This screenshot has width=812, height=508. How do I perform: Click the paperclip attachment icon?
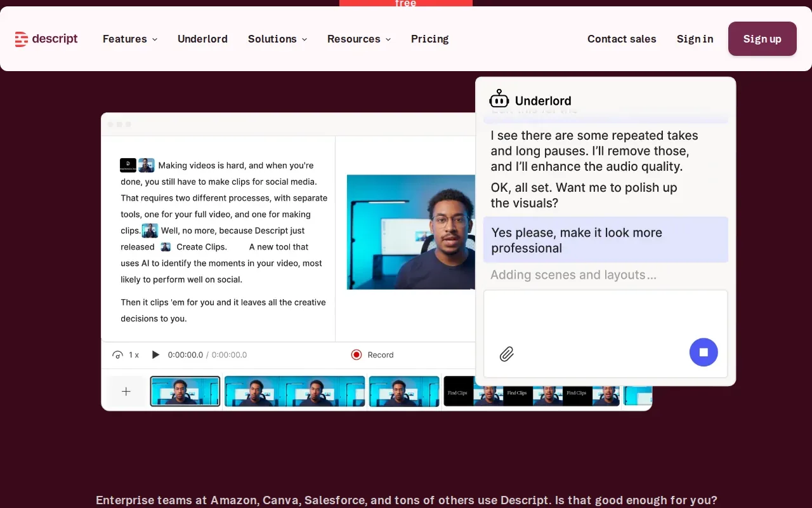coord(506,354)
